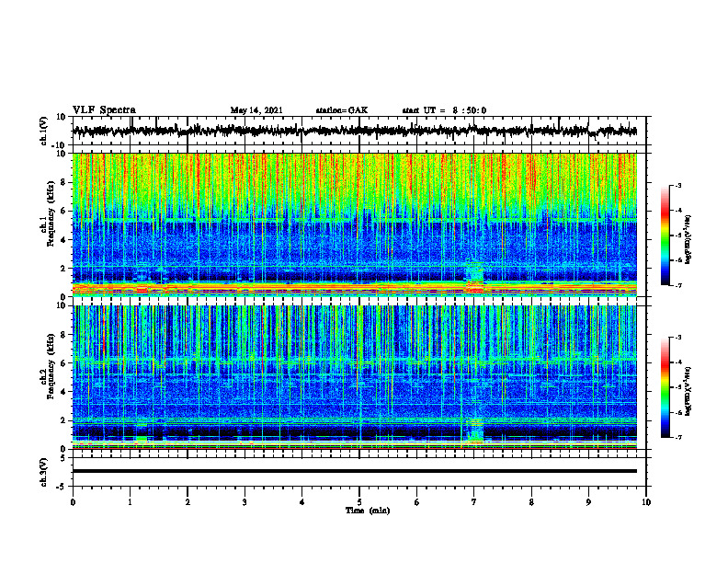The image size is (728, 563).
Task: Select the date text "May 14, 2021"
Action: pos(256,110)
